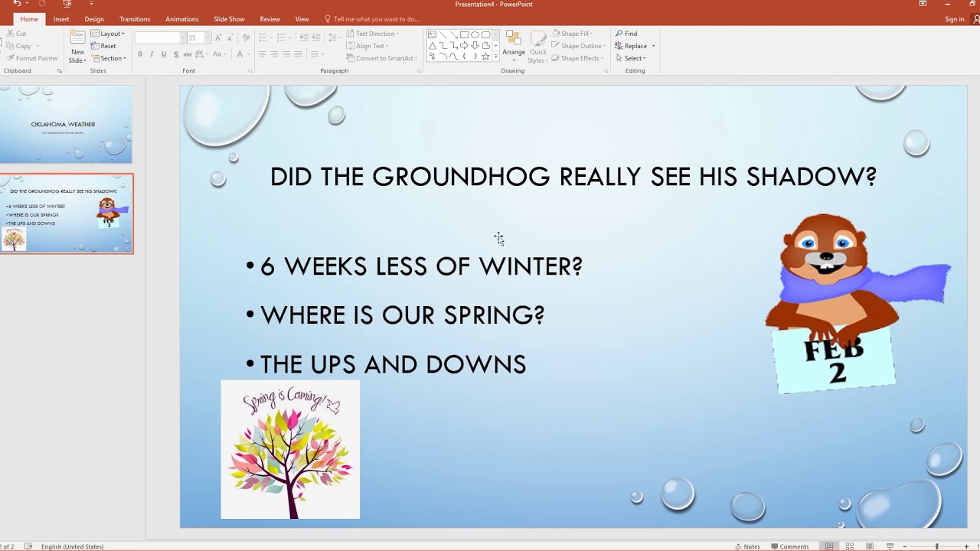
Task: Open Text Direction dropdown
Action: point(372,34)
